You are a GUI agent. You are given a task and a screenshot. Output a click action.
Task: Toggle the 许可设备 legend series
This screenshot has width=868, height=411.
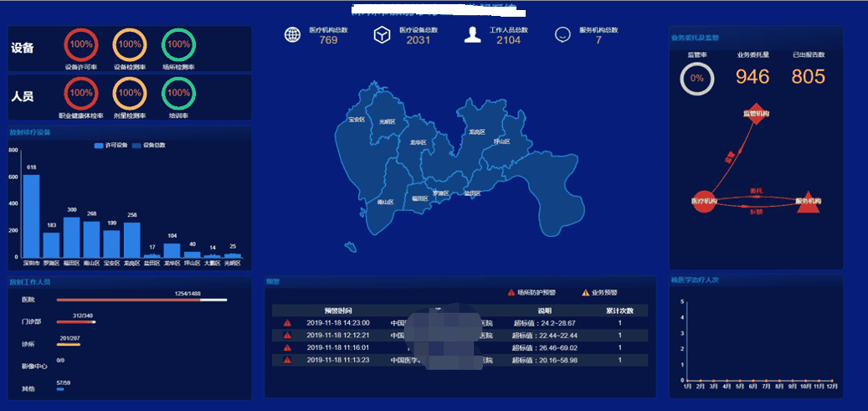(110, 145)
